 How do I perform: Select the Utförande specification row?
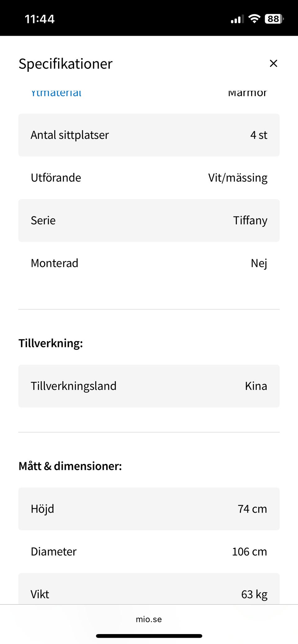point(149,178)
